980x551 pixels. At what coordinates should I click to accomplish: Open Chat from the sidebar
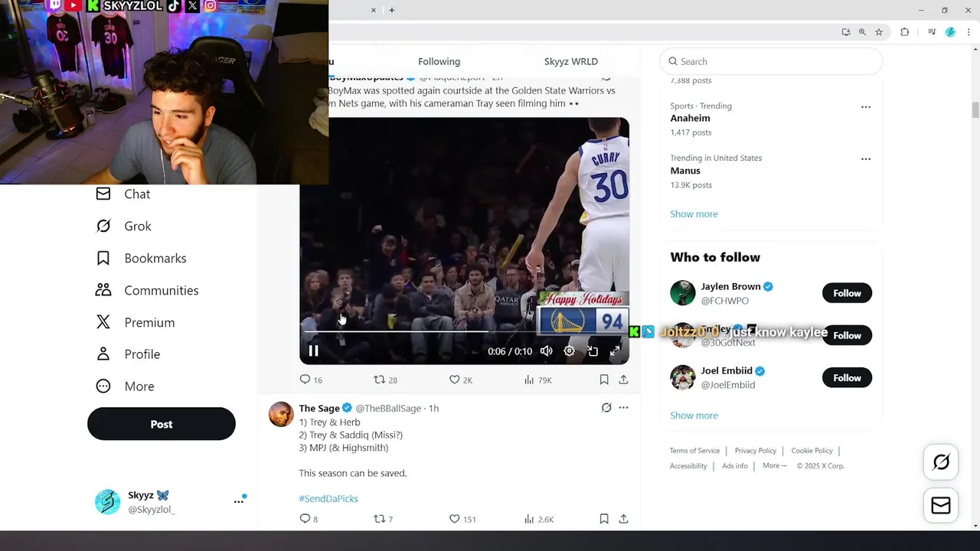point(122,194)
